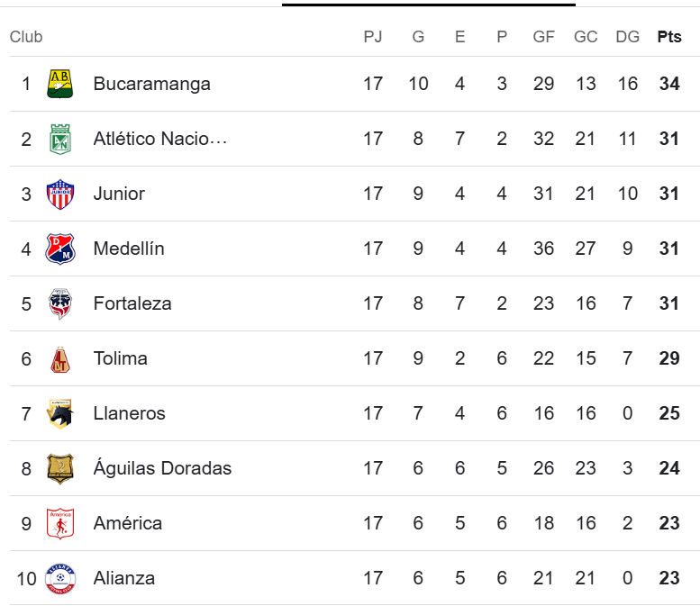The width and height of the screenshot is (700, 606).
Task: Click the Medellín club shield icon
Action: 60,249
